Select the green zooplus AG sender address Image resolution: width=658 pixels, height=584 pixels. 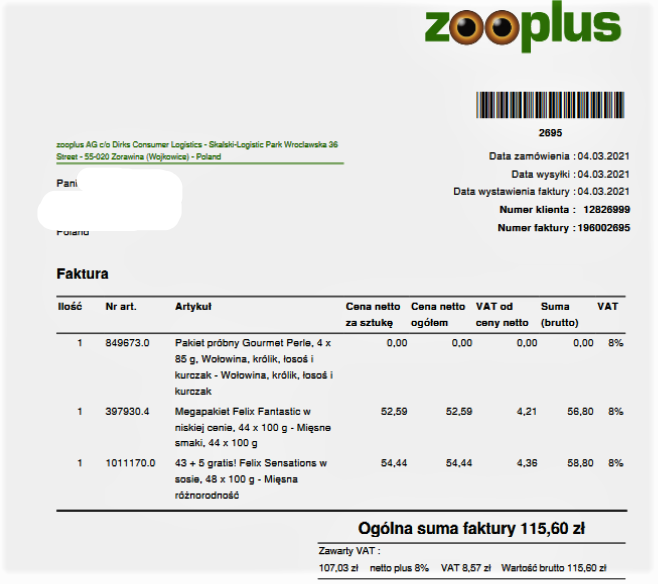(x=198, y=151)
